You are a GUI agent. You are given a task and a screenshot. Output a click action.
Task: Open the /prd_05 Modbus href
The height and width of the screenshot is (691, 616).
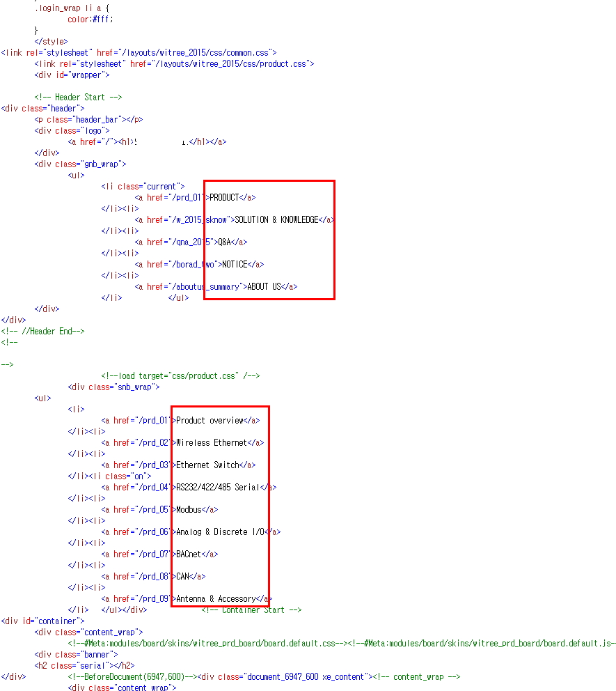pyautogui.click(x=154, y=509)
